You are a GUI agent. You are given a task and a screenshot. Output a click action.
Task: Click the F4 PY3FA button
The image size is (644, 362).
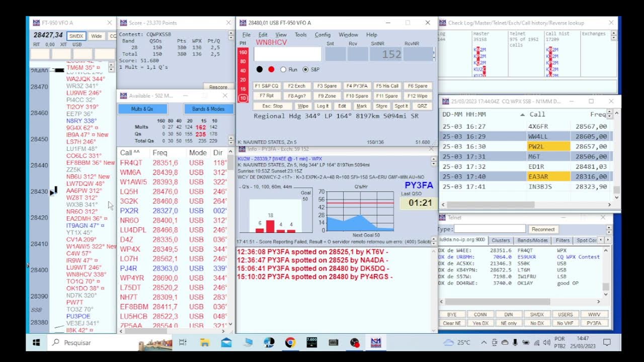click(x=357, y=86)
